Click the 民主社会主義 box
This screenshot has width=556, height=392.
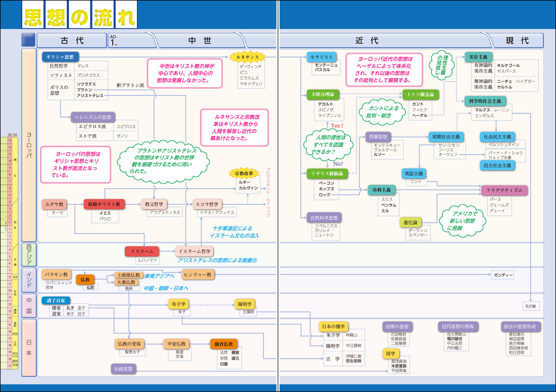pyautogui.click(x=497, y=166)
